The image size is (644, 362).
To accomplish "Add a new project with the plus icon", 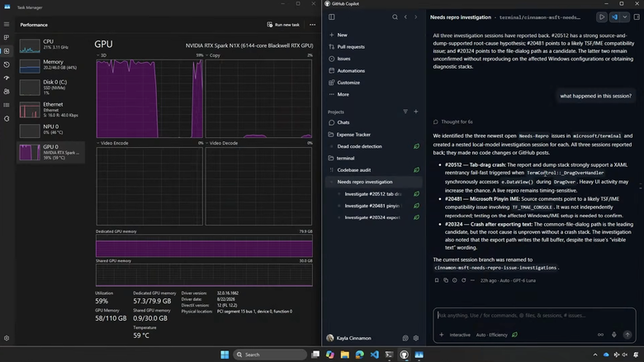I will point(415,112).
